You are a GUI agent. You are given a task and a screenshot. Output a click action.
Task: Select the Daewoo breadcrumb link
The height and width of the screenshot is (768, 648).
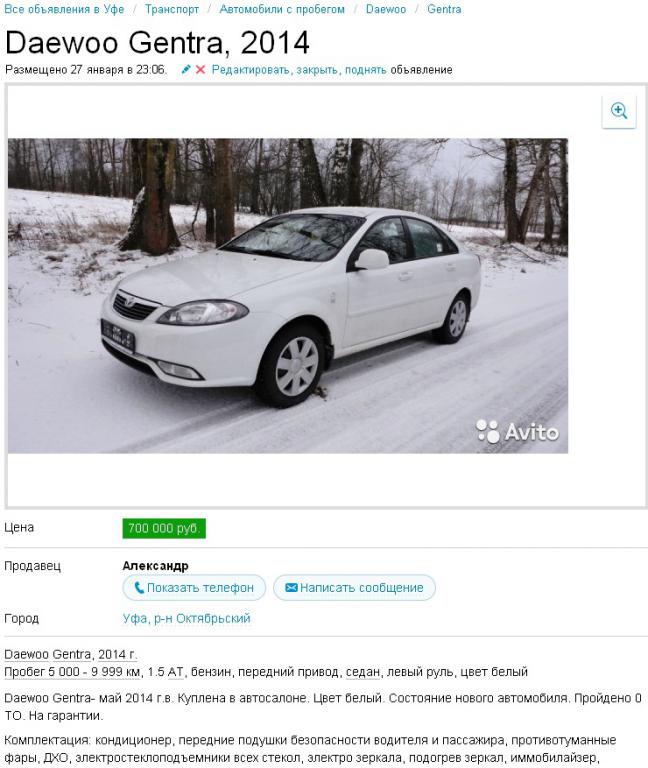click(x=386, y=9)
